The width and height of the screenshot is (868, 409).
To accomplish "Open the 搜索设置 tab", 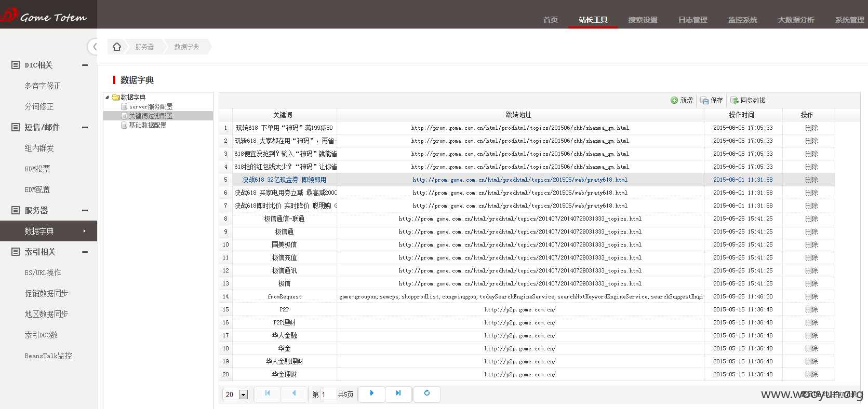I will 643,20.
